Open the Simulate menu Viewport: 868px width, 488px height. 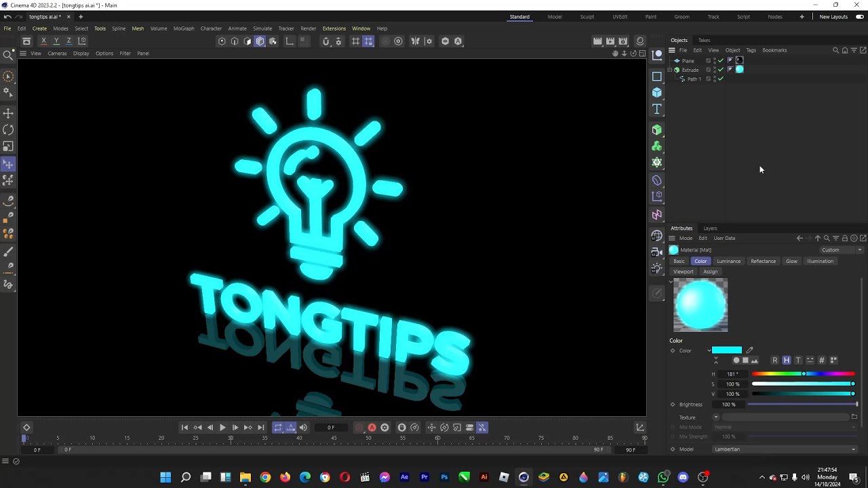(262, 28)
